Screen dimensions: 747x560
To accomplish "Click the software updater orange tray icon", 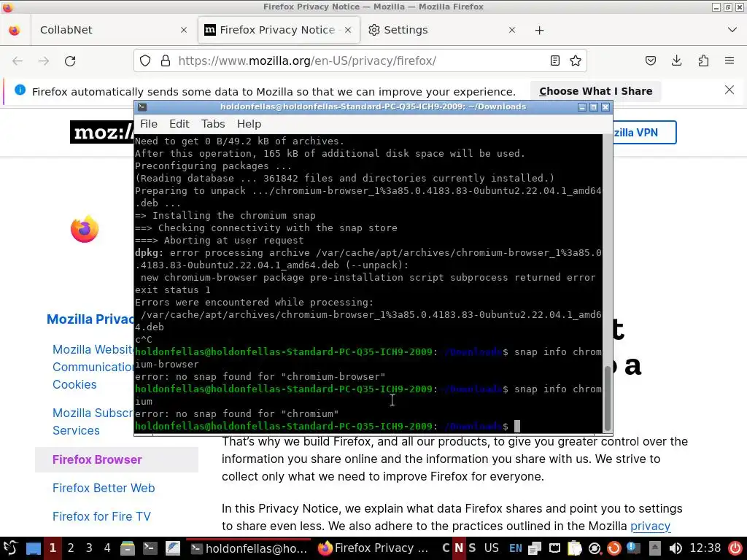I will coord(614,548).
